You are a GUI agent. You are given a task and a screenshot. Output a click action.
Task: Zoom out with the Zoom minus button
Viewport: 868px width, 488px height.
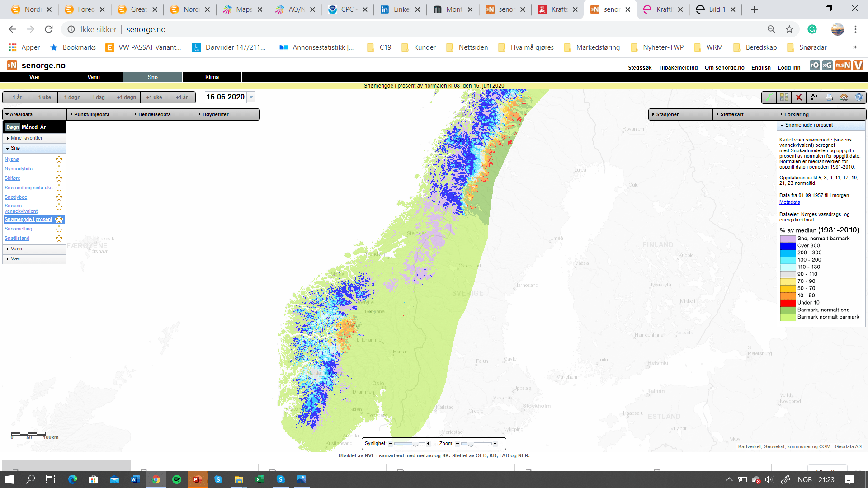tap(457, 444)
